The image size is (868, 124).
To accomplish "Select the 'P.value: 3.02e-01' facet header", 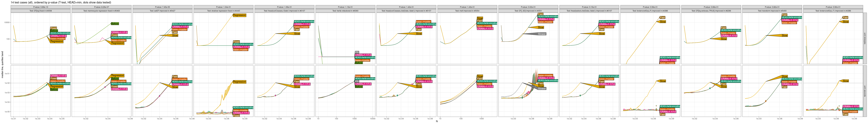I will coord(528,7).
